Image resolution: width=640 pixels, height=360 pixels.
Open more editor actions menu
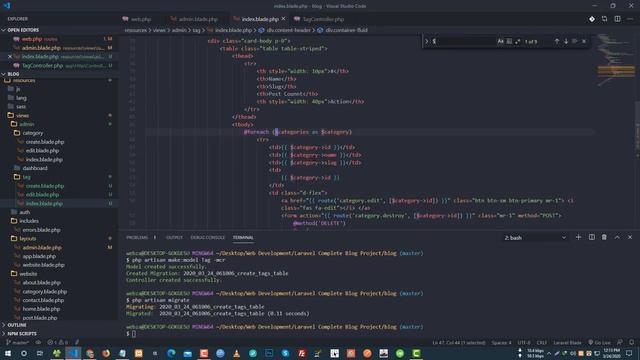(x=630, y=19)
